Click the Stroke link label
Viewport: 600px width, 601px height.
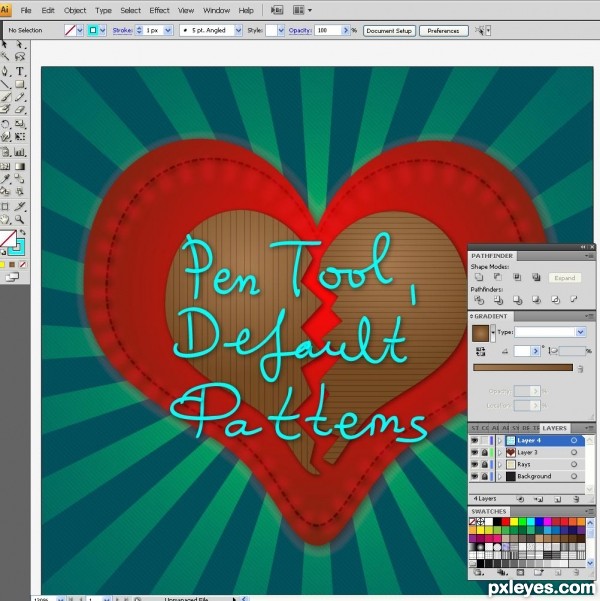pos(122,30)
